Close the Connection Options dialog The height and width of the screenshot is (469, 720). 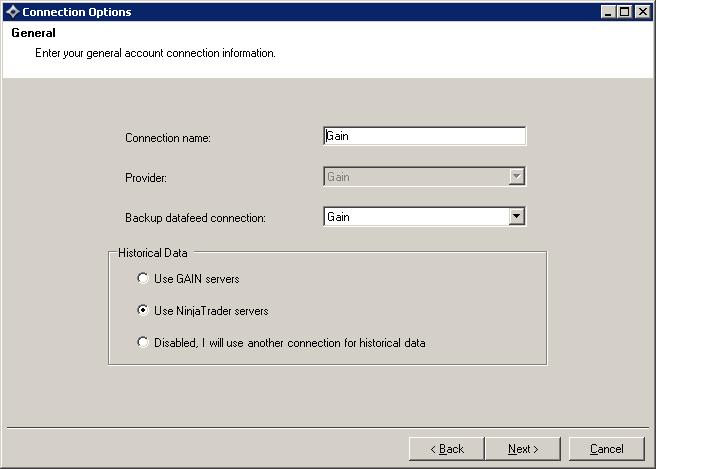(x=642, y=12)
